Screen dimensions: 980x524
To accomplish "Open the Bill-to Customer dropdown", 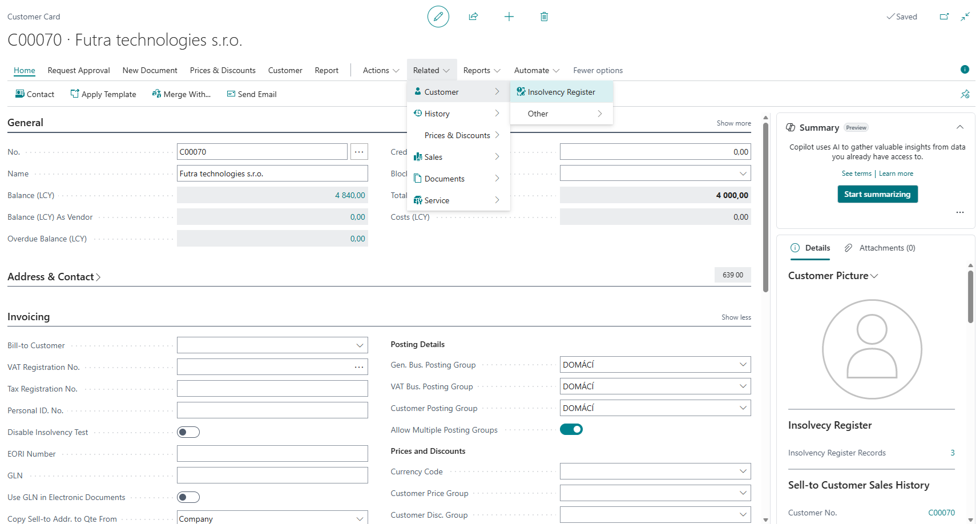I will 360,345.
